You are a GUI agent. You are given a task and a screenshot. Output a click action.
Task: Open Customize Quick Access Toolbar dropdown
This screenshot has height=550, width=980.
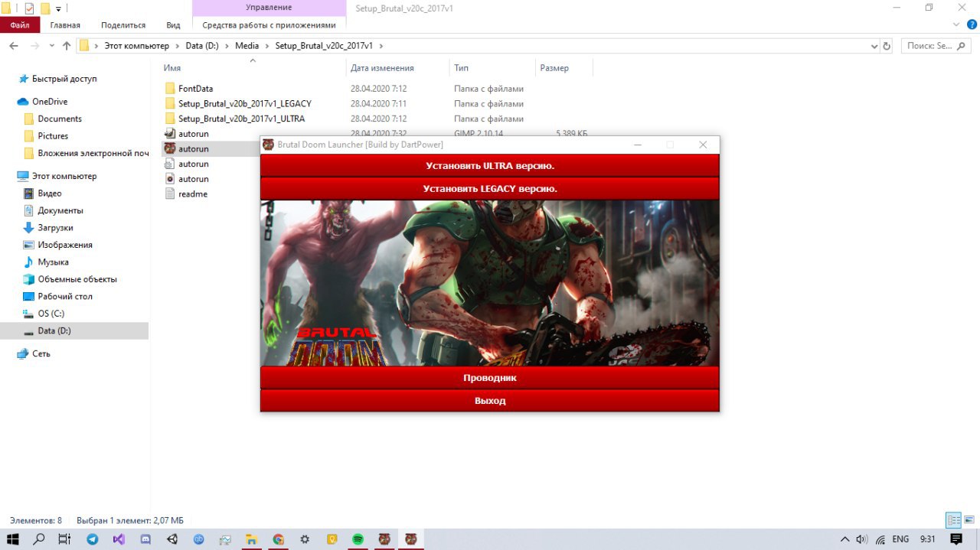pyautogui.click(x=58, y=8)
